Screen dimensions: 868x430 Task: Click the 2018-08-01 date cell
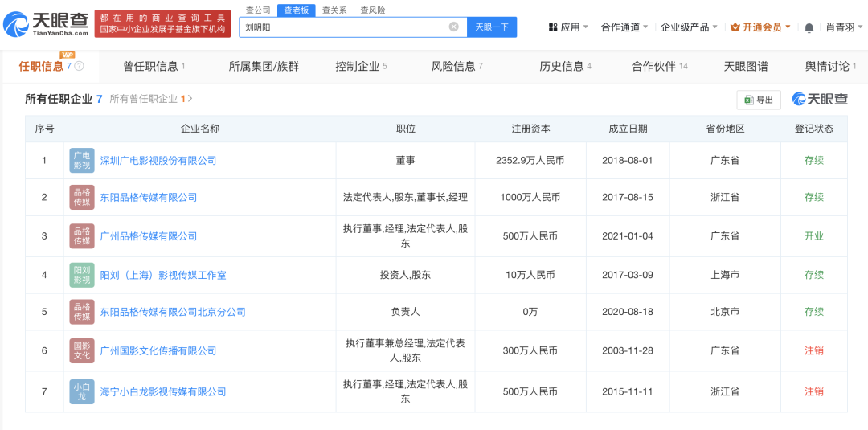pyautogui.click(x=628, y=161)
